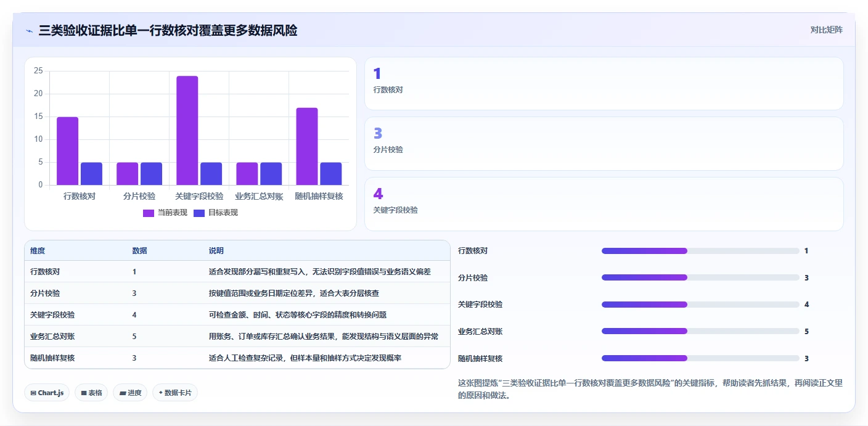Click the 对比矩阵 label in the header
The width and height of the screenshot is (868, 426).
click(826, 30)
